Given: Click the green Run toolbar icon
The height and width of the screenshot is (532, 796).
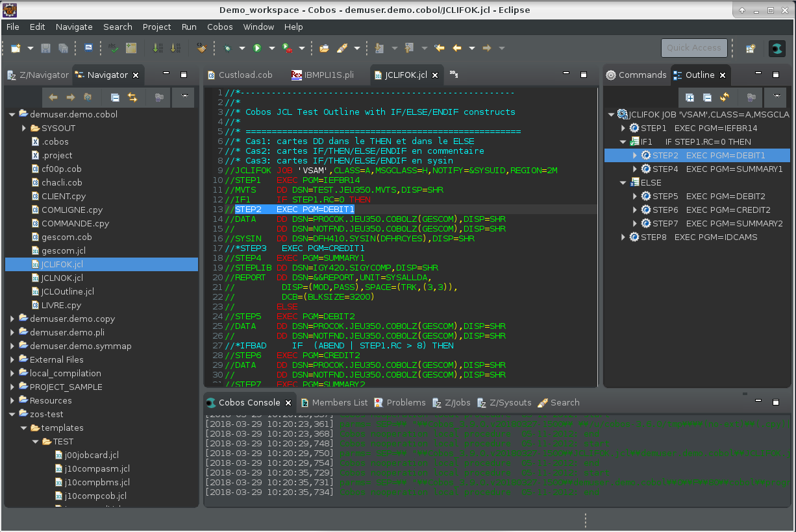Looking at the screenshot, I should click(257, 48).
